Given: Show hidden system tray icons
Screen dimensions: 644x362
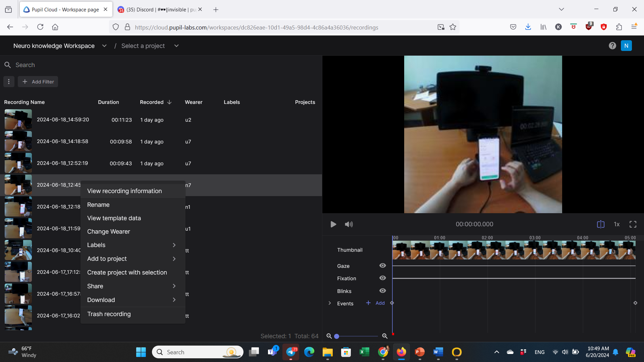Looking at the screenshot, I should (x=497, y=352).
